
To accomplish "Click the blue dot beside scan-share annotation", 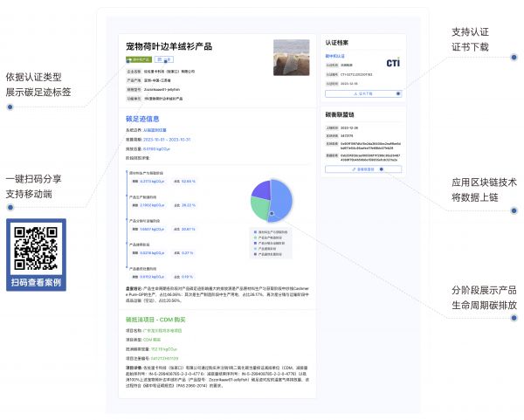I will point(10,207).
